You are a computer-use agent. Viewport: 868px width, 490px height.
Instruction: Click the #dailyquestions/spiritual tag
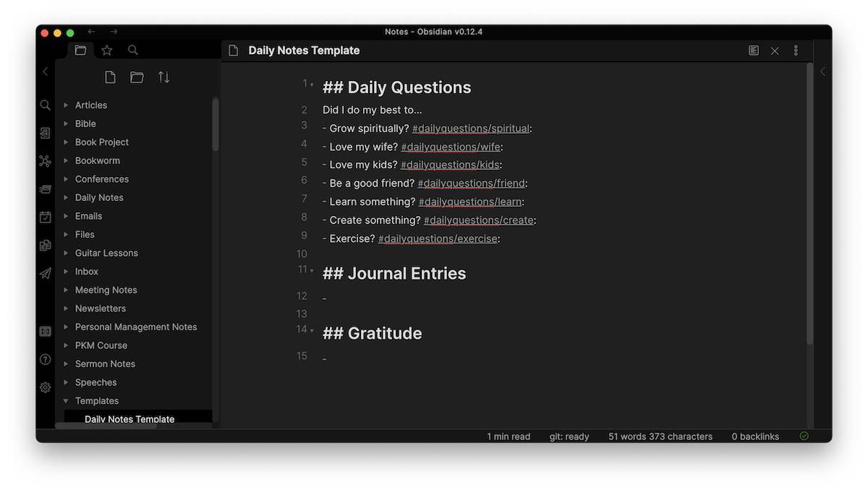pyautogui.click(x=470, y=129)
